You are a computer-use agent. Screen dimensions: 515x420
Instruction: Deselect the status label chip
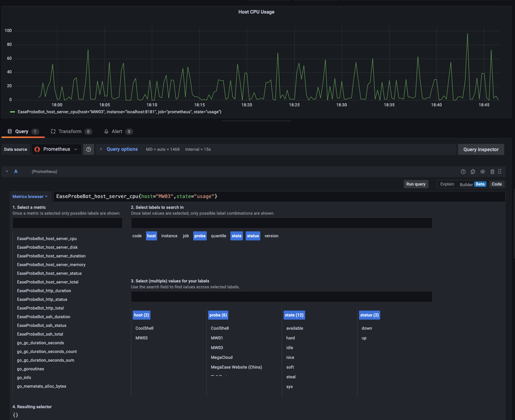click(x=253, y=236)
